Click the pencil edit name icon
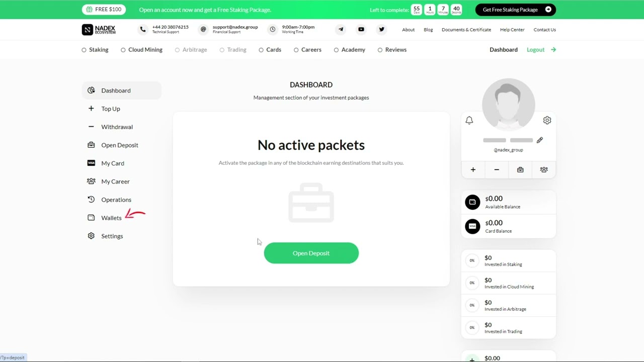This screenshot has height=362, width=644. point(539,140)
